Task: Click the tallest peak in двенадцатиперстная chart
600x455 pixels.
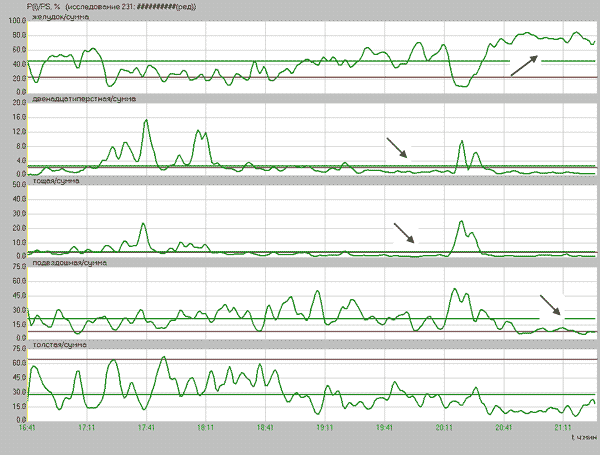Action: (x=146, y=121)
